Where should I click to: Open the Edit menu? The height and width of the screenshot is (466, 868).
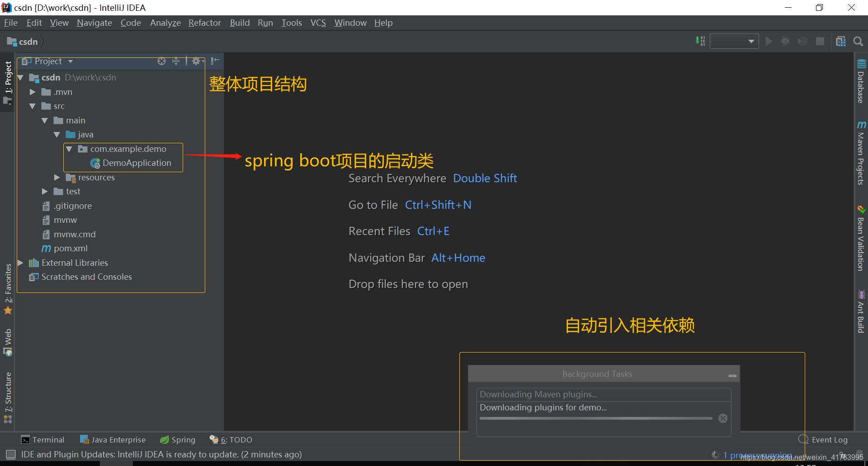coord(34,23)
